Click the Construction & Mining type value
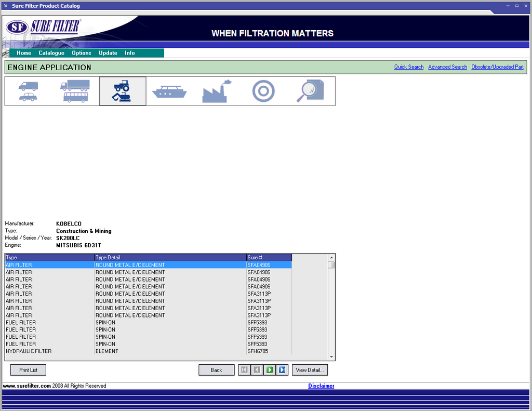Viewport: 532px width, 411px height. (84, 231)
